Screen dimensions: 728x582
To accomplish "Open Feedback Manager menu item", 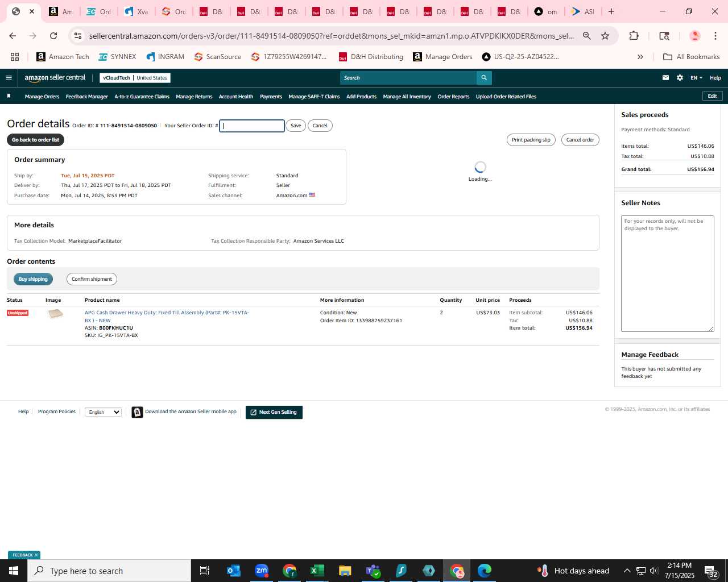I will [87, 97].
